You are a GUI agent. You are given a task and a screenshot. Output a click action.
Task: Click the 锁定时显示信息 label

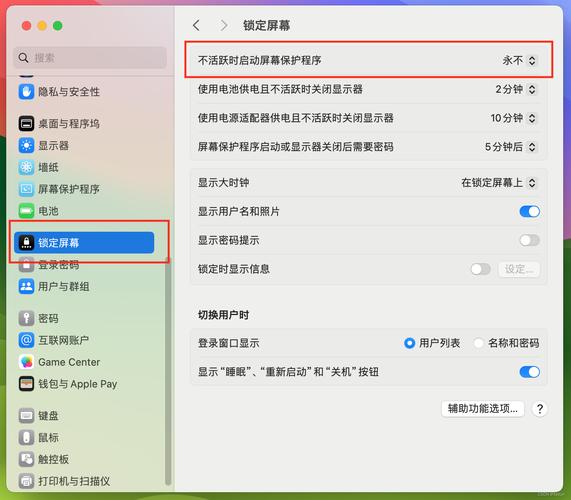[x=233, y=269]
